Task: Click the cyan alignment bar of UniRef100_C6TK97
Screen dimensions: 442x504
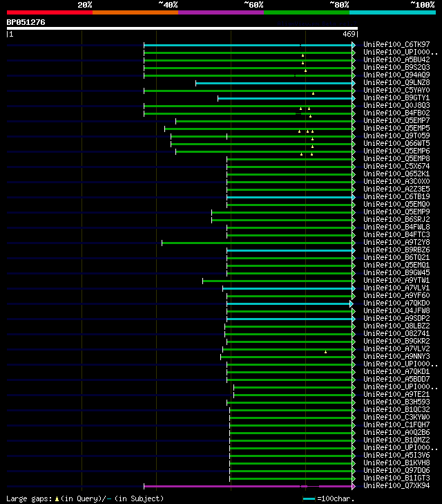Action: tap(248, 46)
